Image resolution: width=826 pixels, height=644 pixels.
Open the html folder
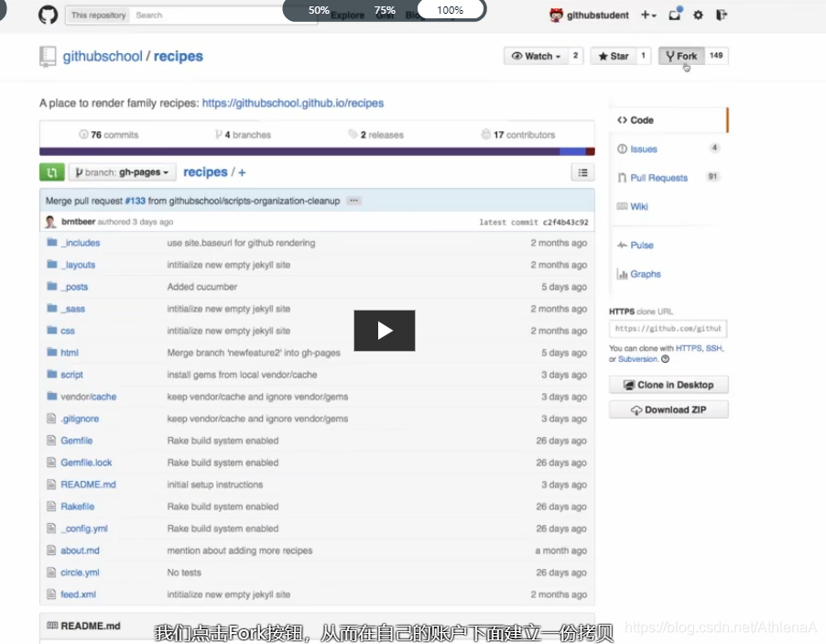coord(69,353)
